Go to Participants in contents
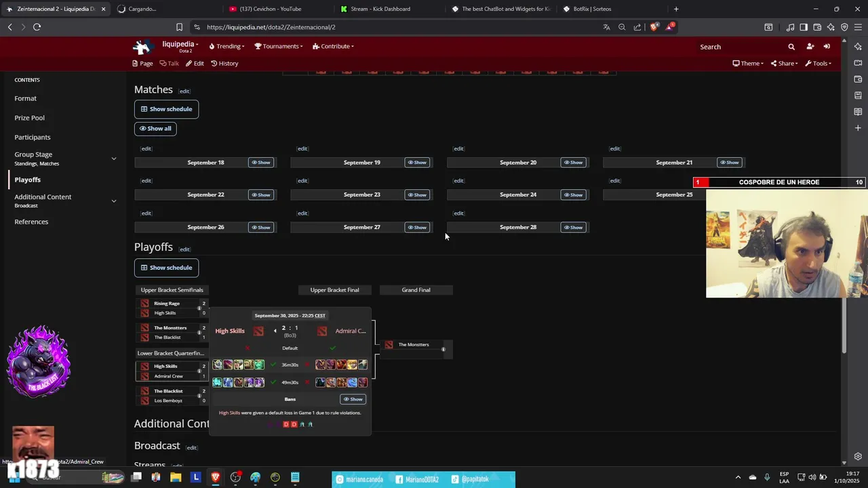Screen dimensions: 868x488 tap(33, 137)
